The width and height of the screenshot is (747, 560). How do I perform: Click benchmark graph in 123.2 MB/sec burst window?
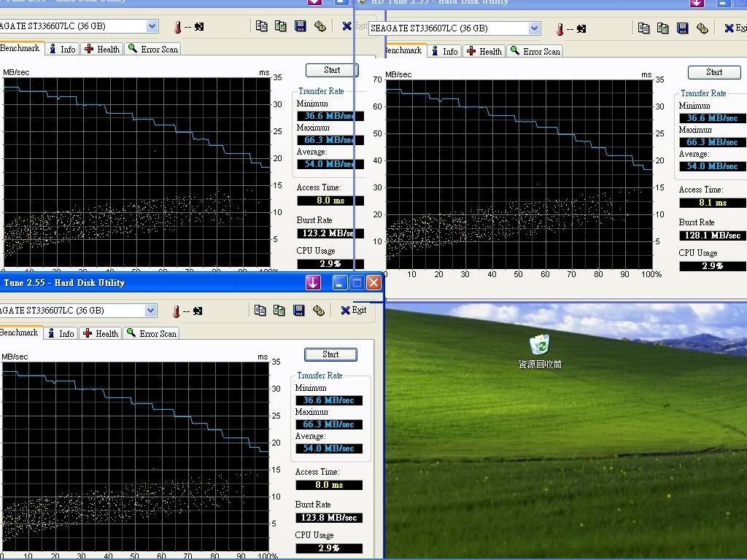pyautogui.click(x=136, y=172)
